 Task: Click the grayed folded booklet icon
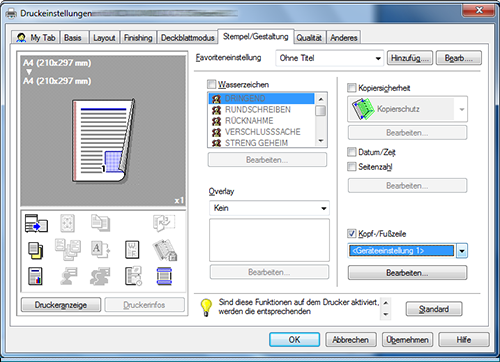(x=164, y=223)
